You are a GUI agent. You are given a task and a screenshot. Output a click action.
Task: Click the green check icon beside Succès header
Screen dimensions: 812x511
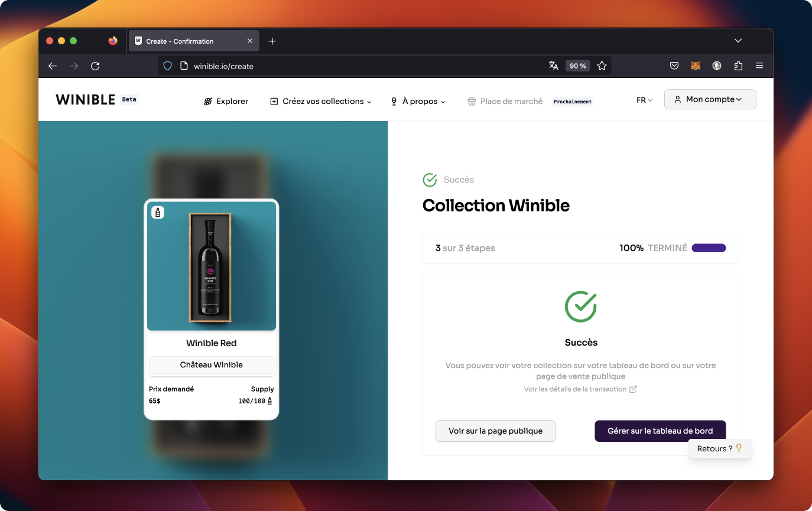(430, 180)
